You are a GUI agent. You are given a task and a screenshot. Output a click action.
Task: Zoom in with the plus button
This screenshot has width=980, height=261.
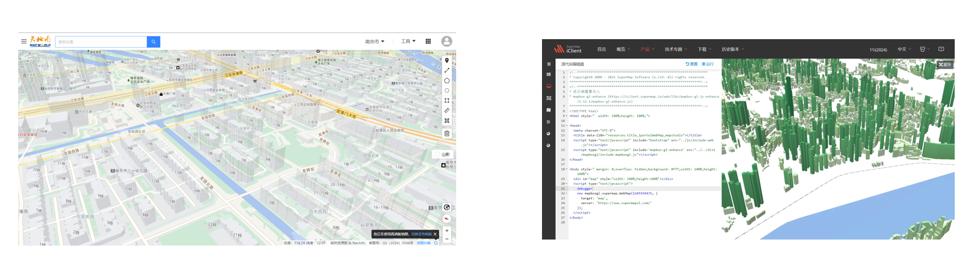[x=447, y=231]
